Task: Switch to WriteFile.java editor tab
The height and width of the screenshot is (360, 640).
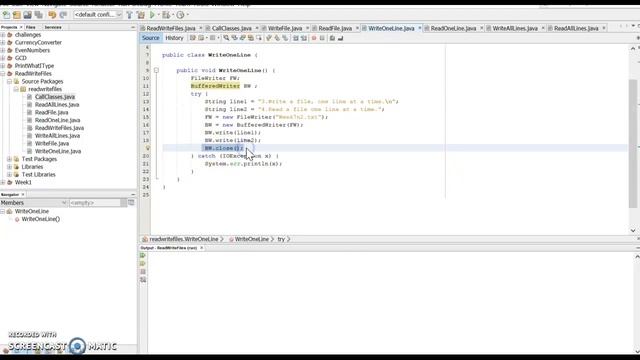Action: pyautogui.click(x=285, y=28)
